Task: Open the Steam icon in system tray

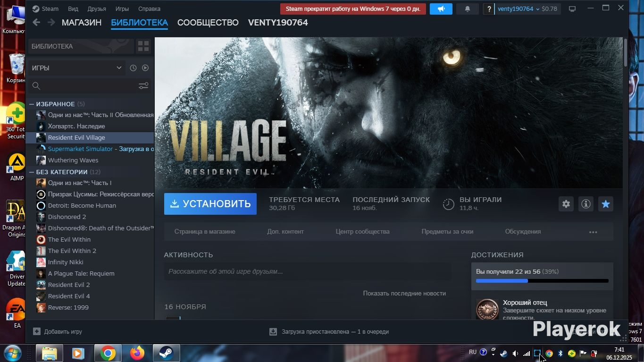Action: click(504, 353)
